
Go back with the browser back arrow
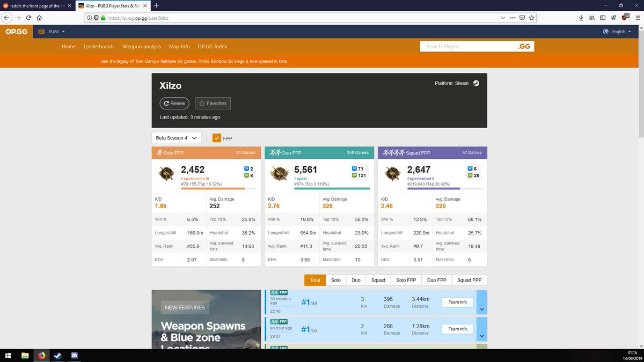(8, 17)
